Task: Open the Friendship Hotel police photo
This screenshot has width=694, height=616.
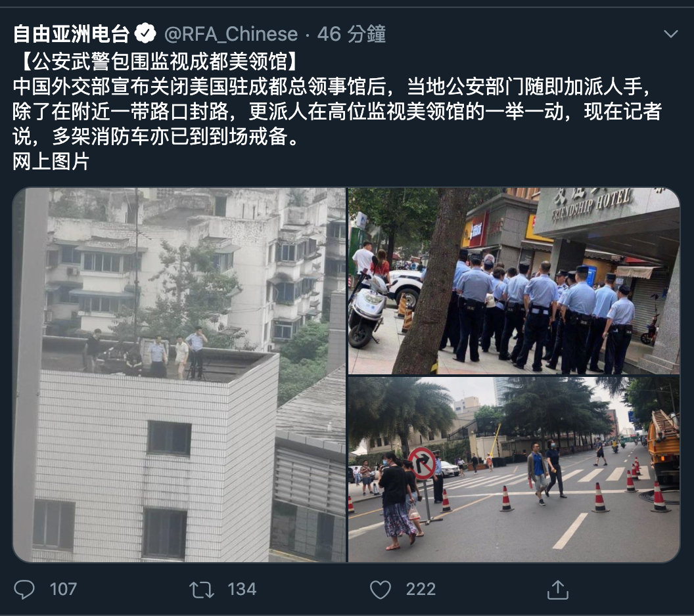Action: [514, 281]
